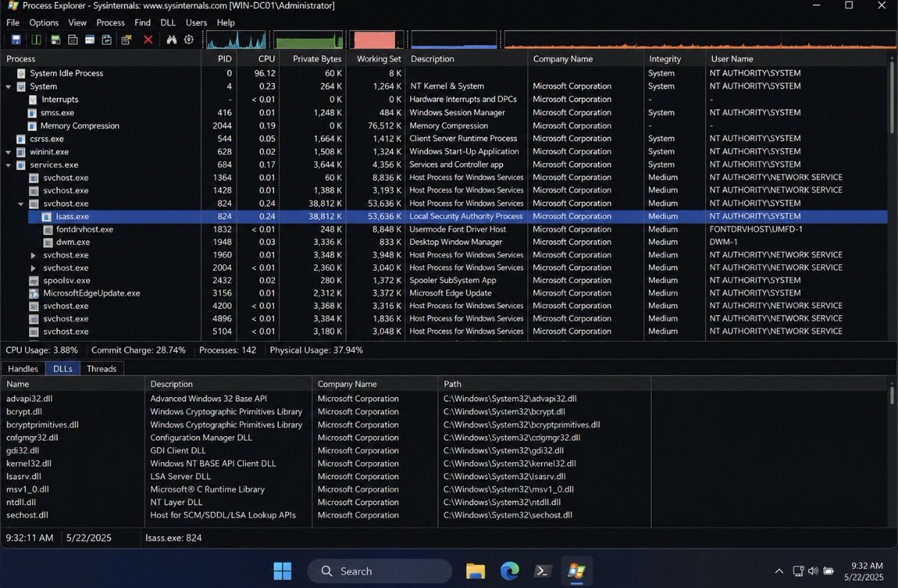This screenshot has height=588, width=898.
Task: Click the blue CPU usage mini graph
Action: [x=237, y=40]
